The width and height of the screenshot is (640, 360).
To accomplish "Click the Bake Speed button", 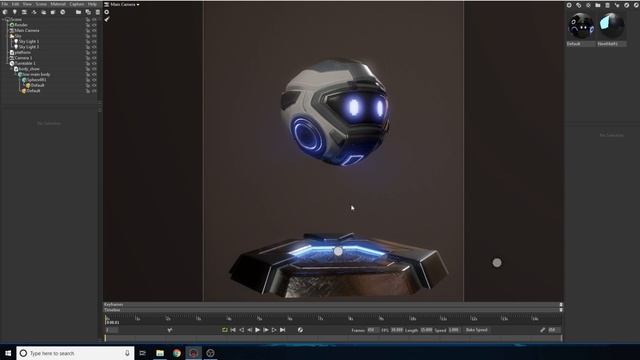I will (477, 330).
